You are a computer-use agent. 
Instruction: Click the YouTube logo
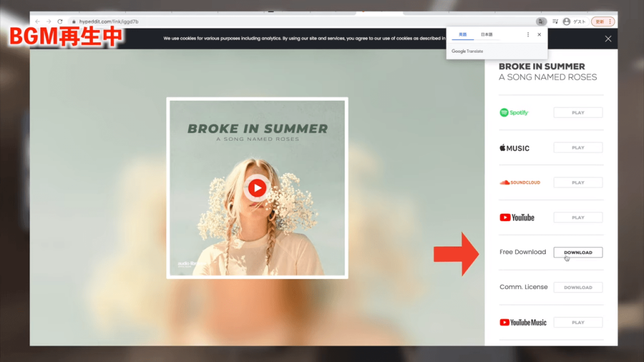[x=517, y=217]
